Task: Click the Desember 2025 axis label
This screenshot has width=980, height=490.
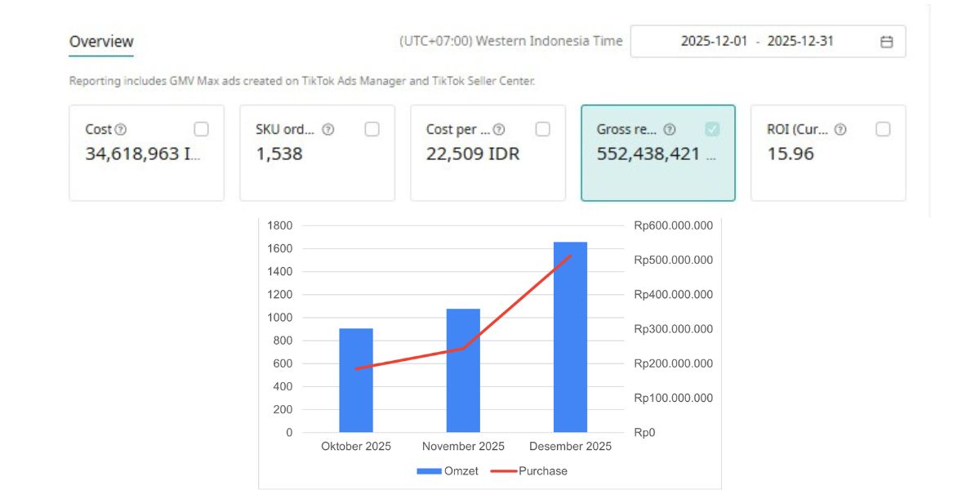Action: (x=570, y=446)
